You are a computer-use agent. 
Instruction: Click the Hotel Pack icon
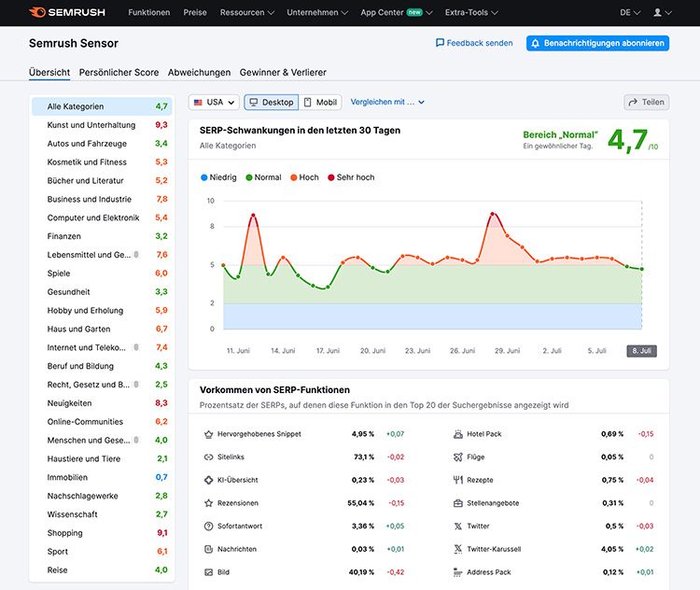pos(458,434)
